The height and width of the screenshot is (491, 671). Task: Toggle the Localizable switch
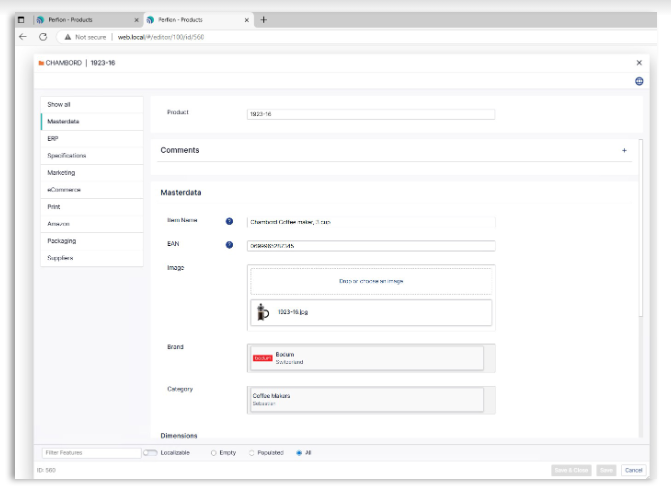click(150, 452)
